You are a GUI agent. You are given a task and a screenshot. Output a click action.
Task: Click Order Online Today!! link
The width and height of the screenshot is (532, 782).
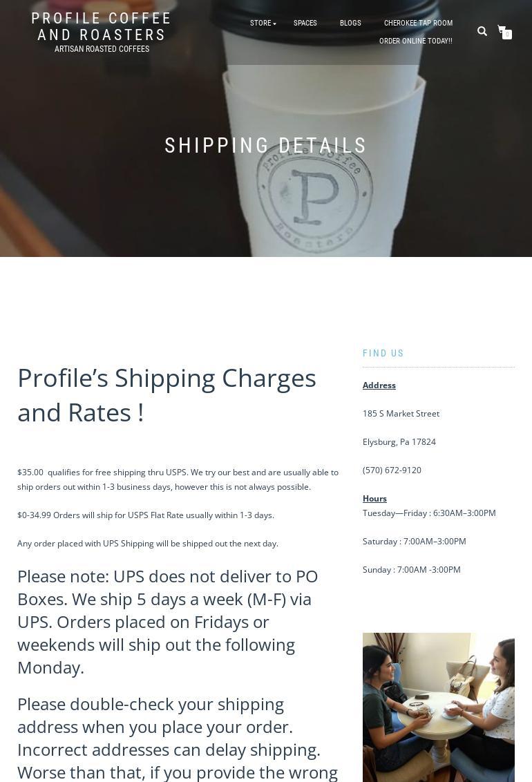(x=415, y=41)
